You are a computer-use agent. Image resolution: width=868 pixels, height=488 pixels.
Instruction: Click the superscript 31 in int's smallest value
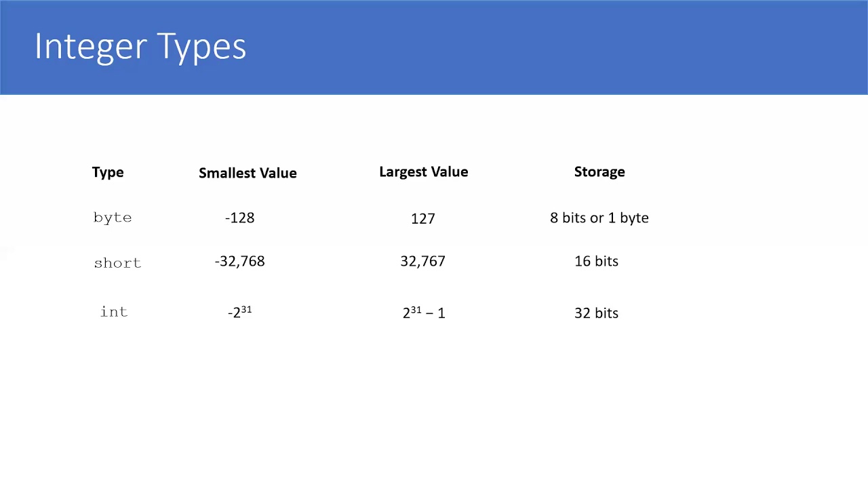[x=246, y=309]
